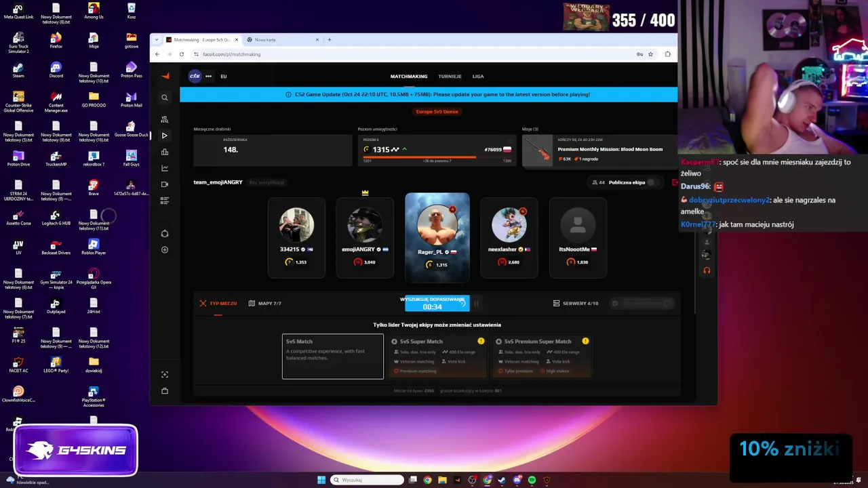This screenshot has width=868, height=488.
Task: Open ItsNoootMe player card
Action: (578, 237)
